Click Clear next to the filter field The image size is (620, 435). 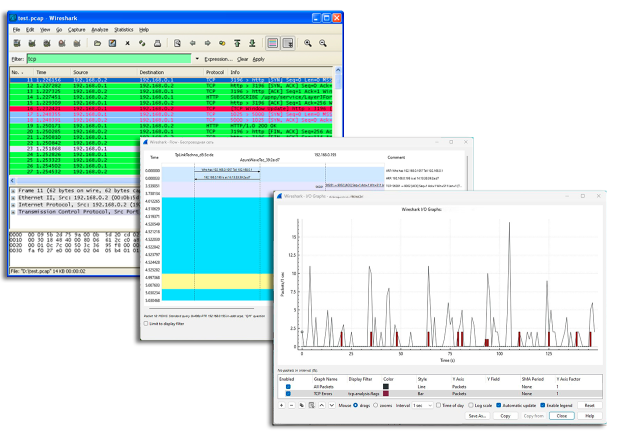(x=242, y=59)
